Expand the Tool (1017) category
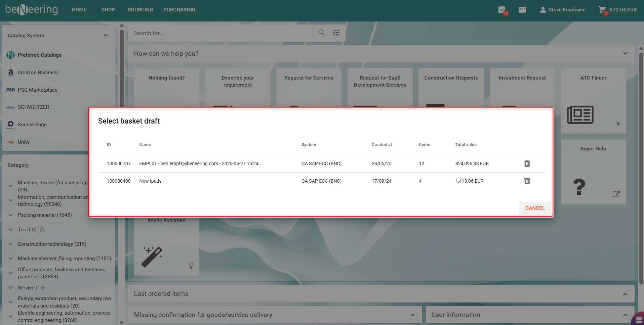644x325 pixels. (11, 230)
